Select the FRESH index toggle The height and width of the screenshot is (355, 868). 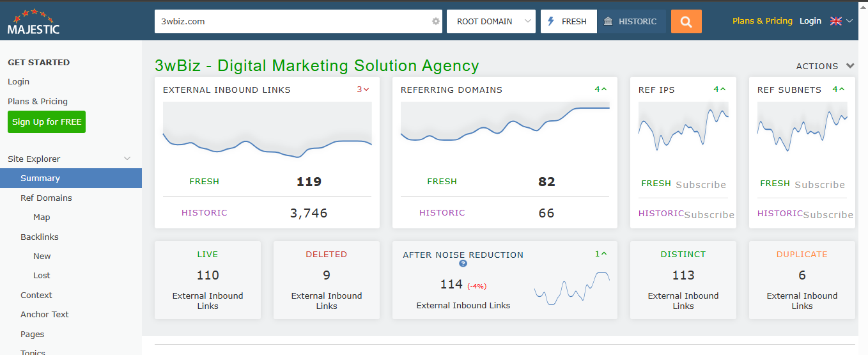click(x=569, y=21)
